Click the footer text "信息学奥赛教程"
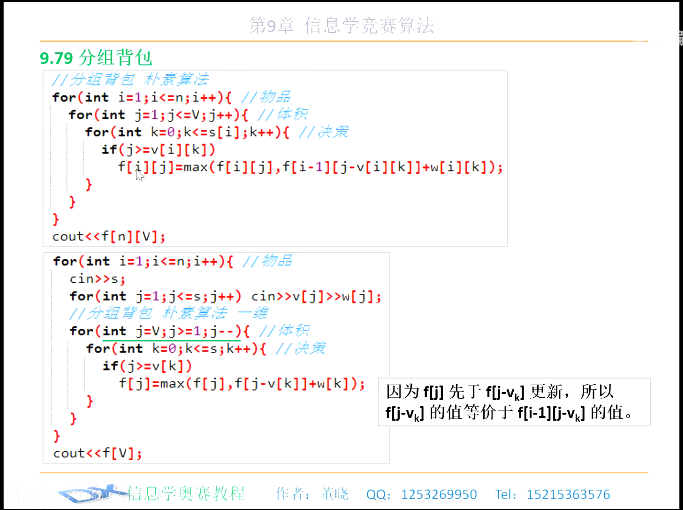 pyautogui.click(x=186, y=494)
